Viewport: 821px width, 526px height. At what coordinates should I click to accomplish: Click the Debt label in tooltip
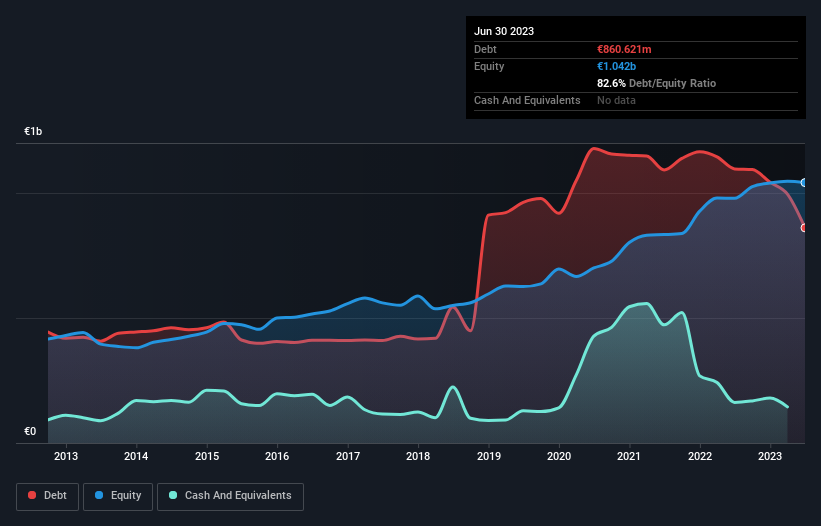[x=485, y=49]
